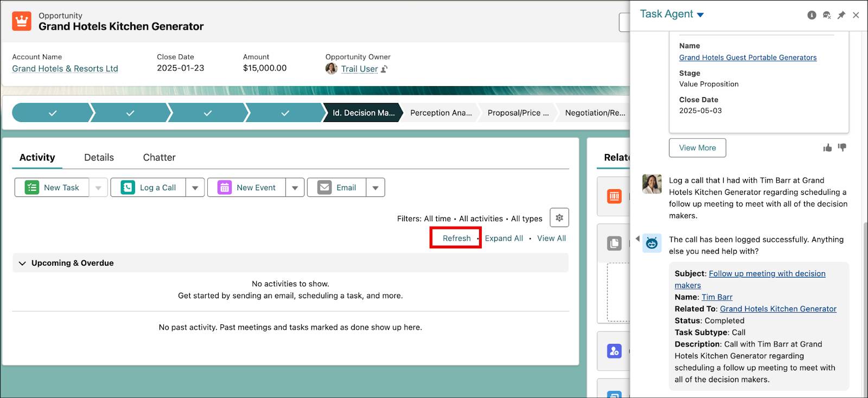Image resolution: width=868 pixels, height=398 pixels.
Task: Click the orange related list icon
Action: pyautogui.click(x=614, y=196)
